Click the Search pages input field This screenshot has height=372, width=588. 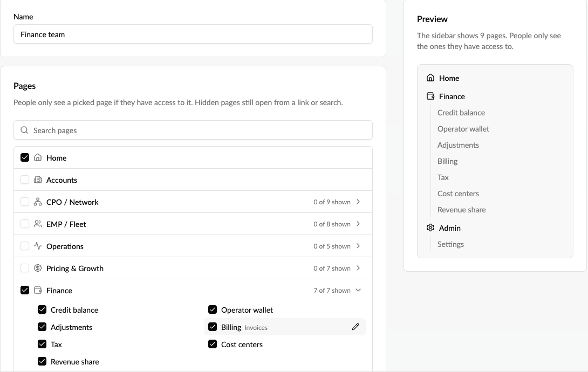193,130
